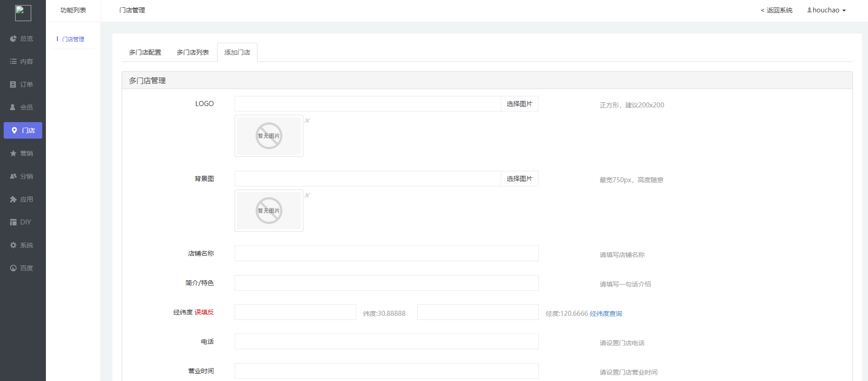Focus the 简介/特色 input field
Screen dimensions: 868x381
386,283
